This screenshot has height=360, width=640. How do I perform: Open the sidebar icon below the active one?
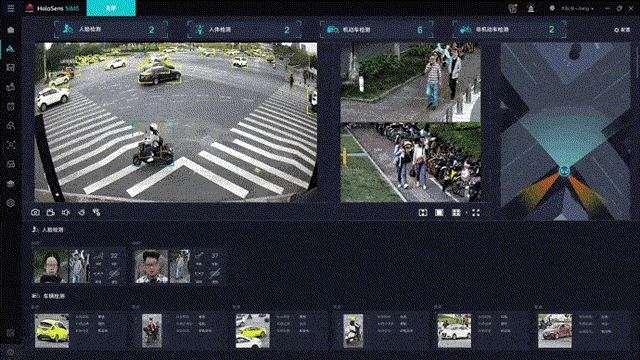(x=11, y=68)
